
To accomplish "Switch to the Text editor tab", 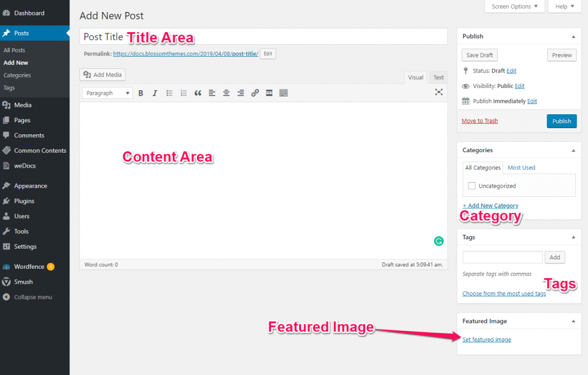I will pos(438,76).
